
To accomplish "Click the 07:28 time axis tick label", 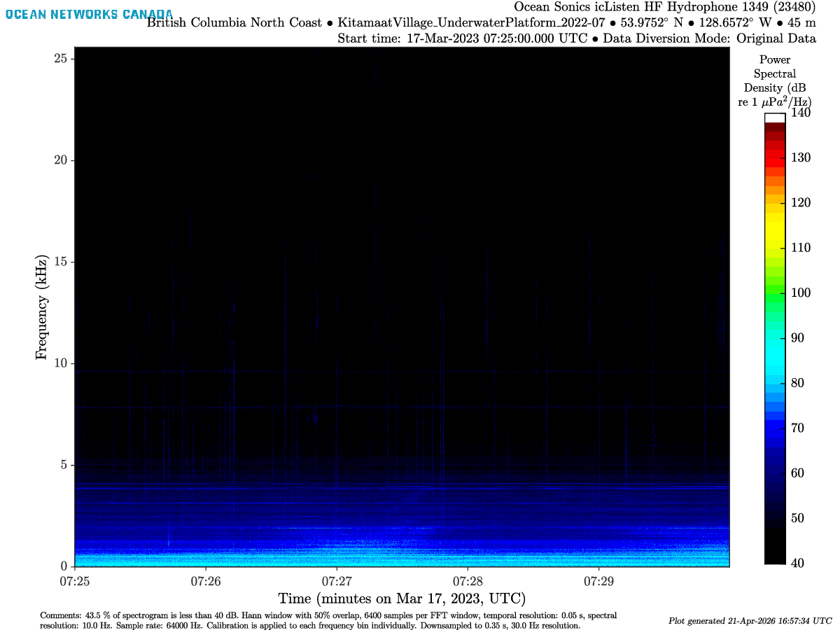I will click(x=468, y=581).
